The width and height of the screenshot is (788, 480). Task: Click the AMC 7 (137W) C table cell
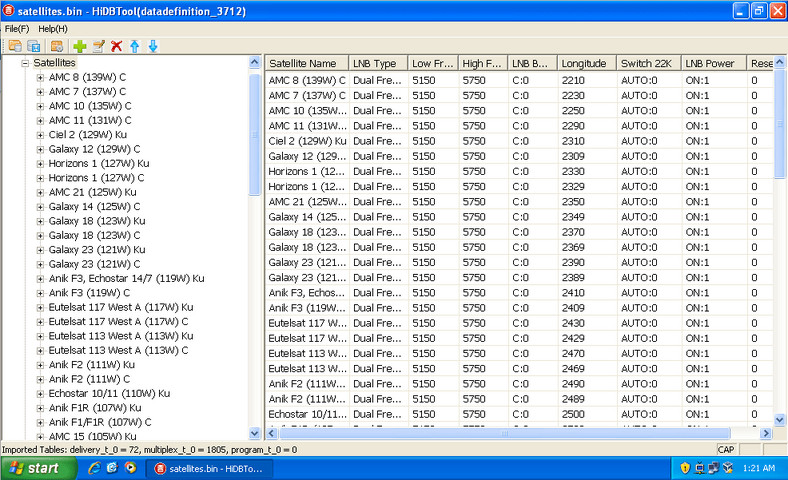click(307, 95)
